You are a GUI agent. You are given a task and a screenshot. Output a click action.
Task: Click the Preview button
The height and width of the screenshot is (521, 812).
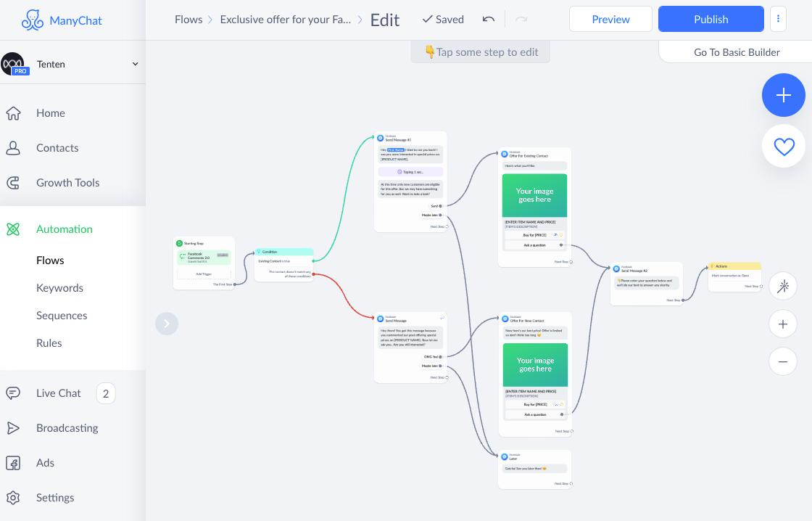(x=610, y=19)
